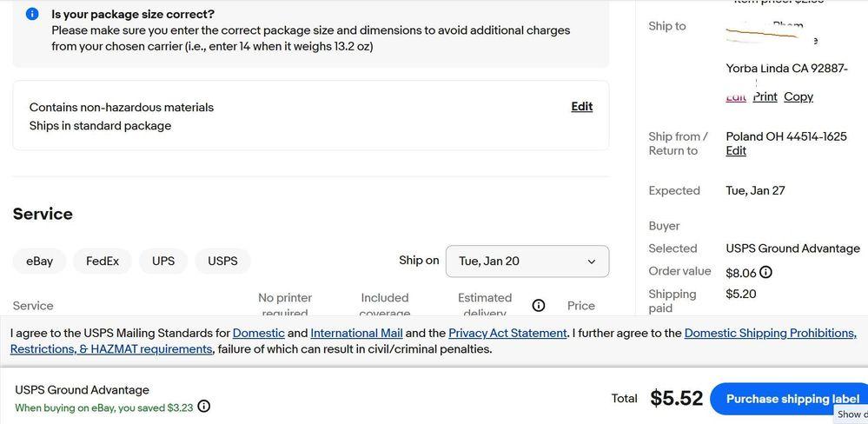Click the Included coverage column header
Image resolution: width=868 pixels, height=424 pixels.
pos(385,305)
